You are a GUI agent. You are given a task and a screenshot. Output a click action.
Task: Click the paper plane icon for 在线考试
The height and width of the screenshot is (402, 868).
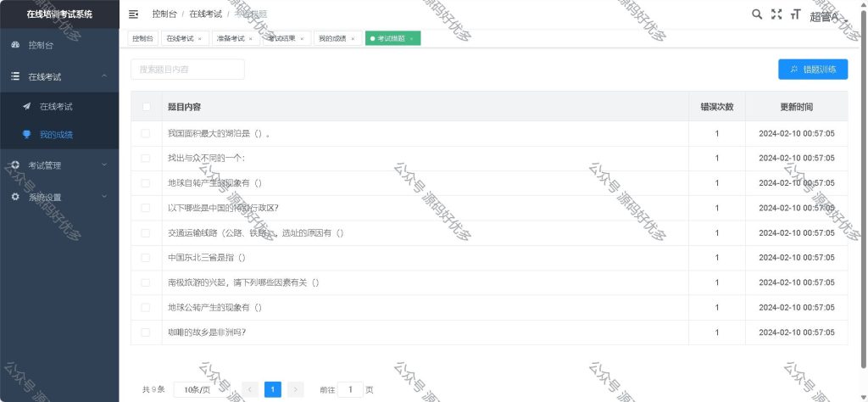pyautogui.click(x=26, y=106)
